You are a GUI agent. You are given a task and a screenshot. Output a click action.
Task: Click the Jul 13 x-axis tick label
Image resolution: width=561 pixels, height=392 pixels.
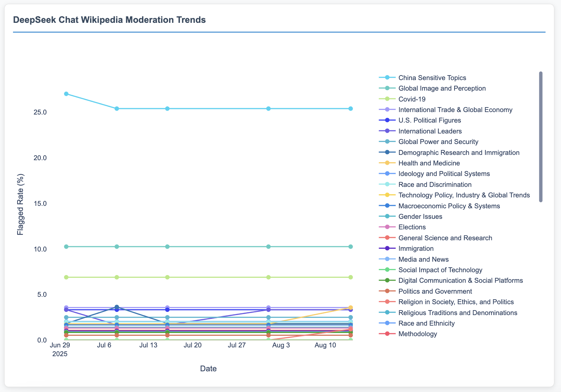(148, 345)
